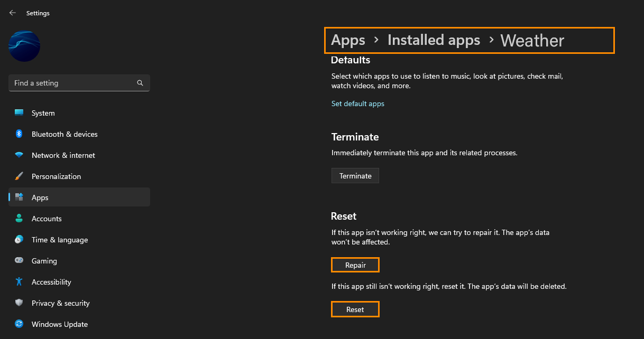Click the Terminate section heading
This screenshot has height=339, width=644.
click(x=355, y=137)
